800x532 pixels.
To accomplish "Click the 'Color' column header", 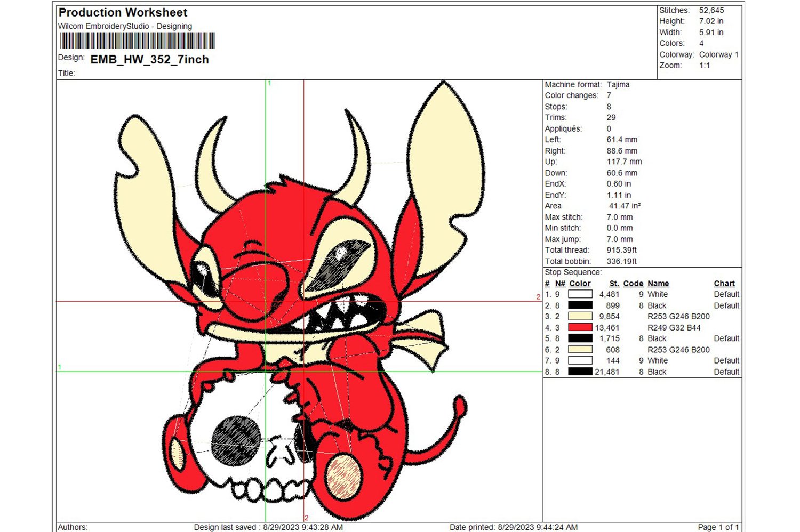I will [580, 284].
